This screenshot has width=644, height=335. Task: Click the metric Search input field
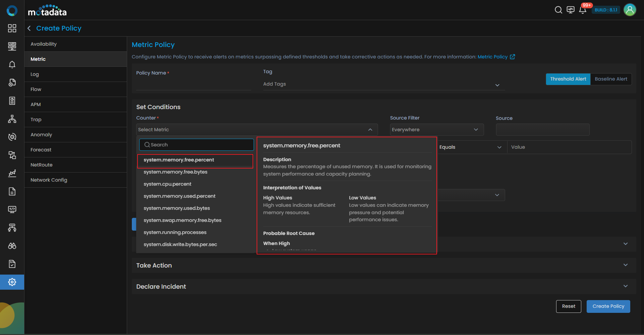[x=197, y=145]
